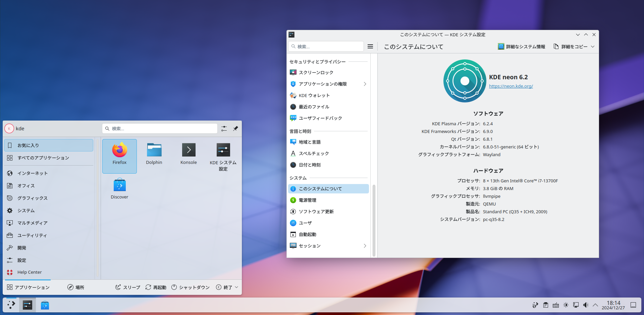Pin the application launcher open
This screenshot has width=644, height=315.
click(x=235, y=129)
